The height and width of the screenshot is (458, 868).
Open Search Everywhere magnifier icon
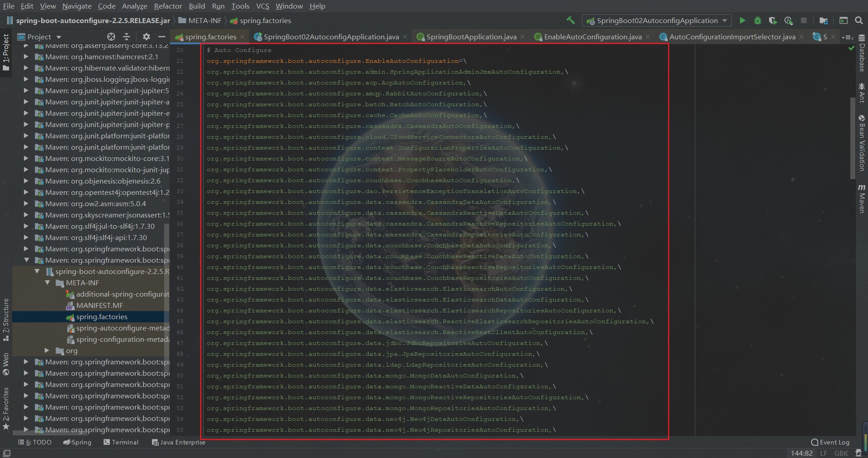pos(859,20)
